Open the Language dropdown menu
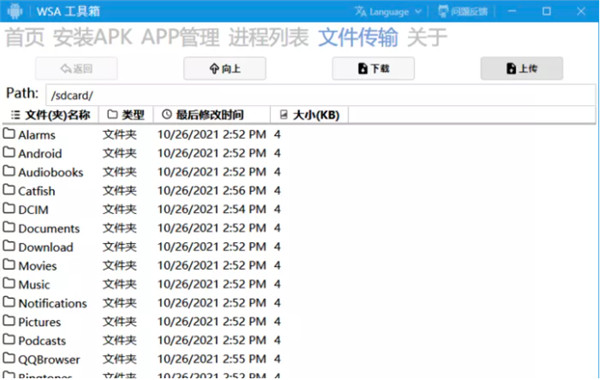600x380 pixels. point(388,12)
